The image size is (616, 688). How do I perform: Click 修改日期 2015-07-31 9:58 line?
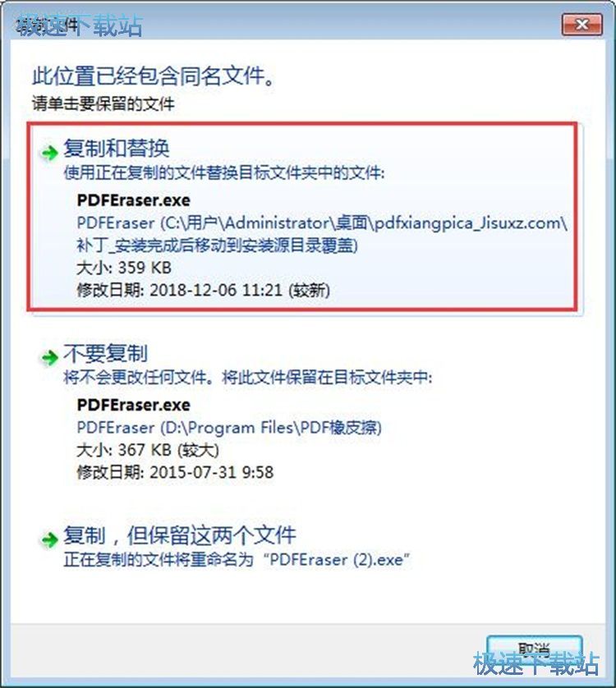click(175, 472)
